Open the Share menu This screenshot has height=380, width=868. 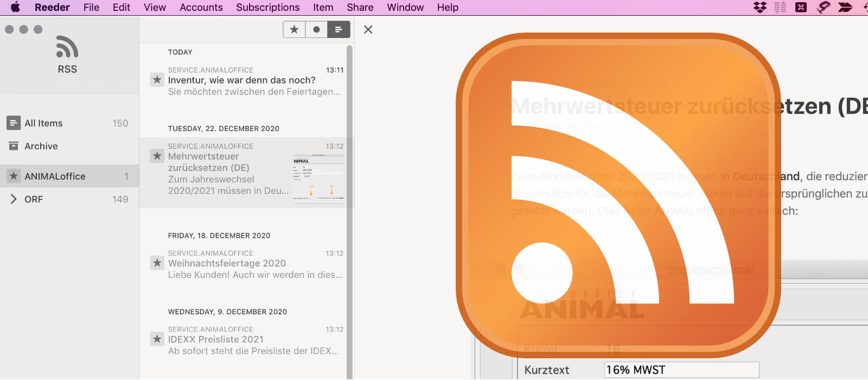pyautogui.click(x=360, y=8)
